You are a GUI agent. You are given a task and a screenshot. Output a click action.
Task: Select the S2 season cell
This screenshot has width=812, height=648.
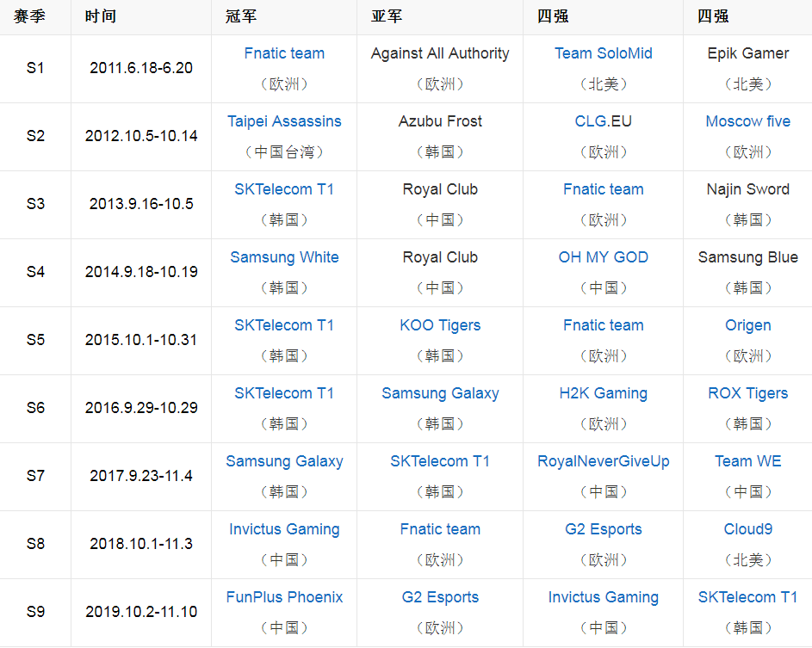click(35, 136)
